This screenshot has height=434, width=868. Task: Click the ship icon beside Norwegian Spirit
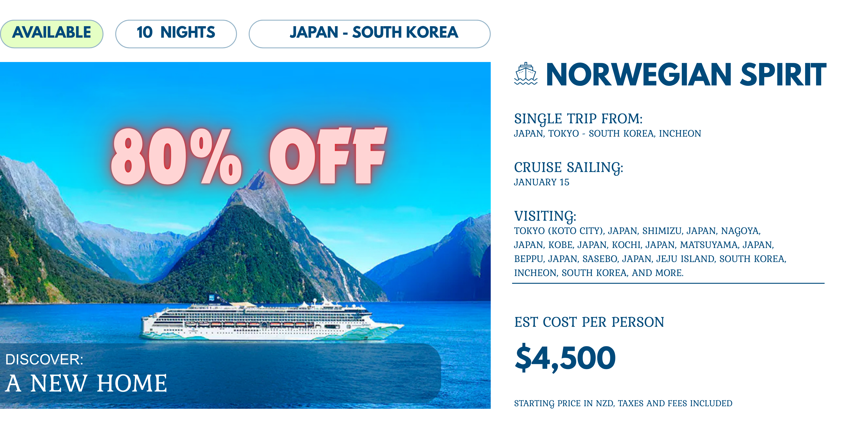(x=525, y=73)
